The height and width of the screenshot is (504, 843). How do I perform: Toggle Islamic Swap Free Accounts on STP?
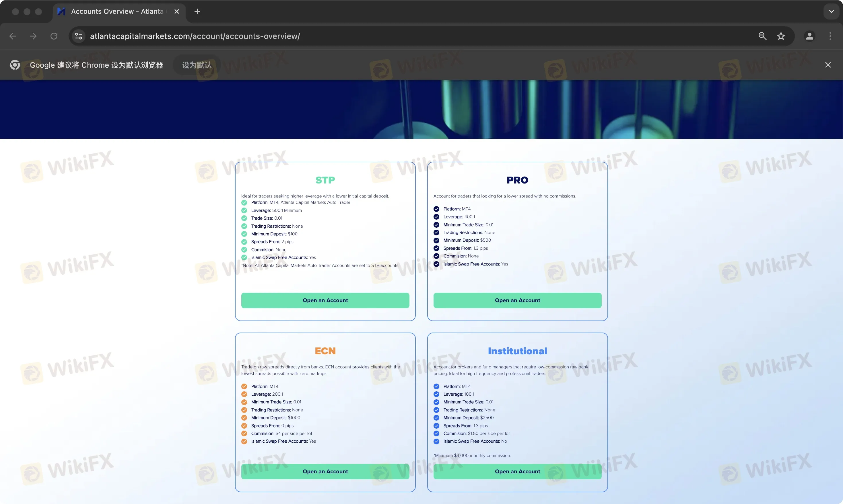pyautogui.click(x=245, y=257)
